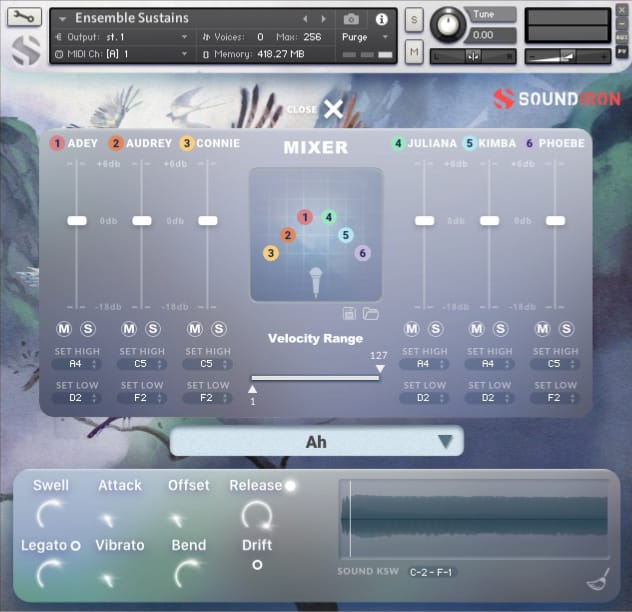This screenshot has width=632, height=612.
Task: Click the Sound KSW C-2 – F-1 field
Action: (x=433, y=573)
